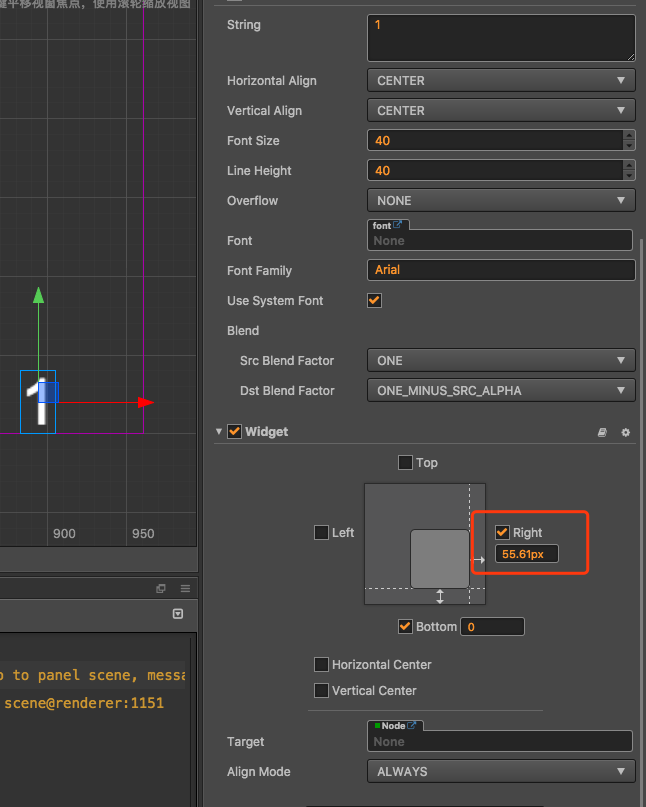This screenshot has width=646, height=807.
Task: Open the Align Mode dropdown
Action: [501, 771]
